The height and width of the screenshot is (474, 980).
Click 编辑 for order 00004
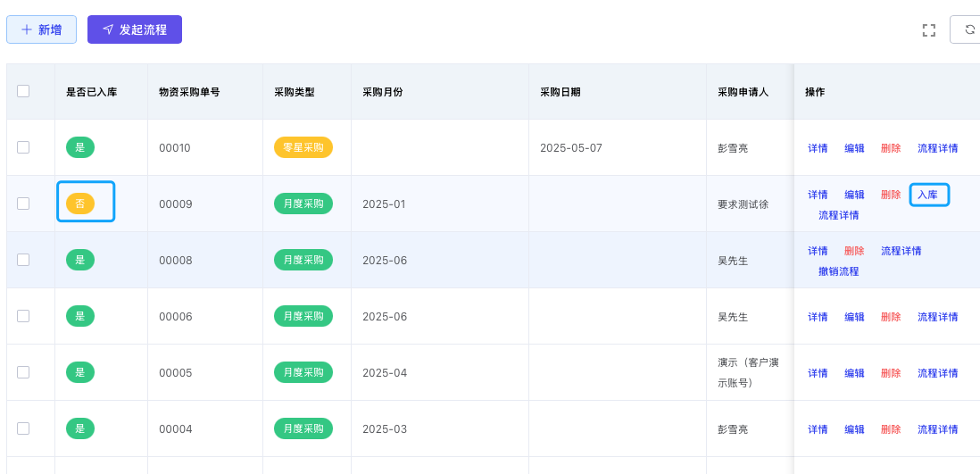coord(854,429)
